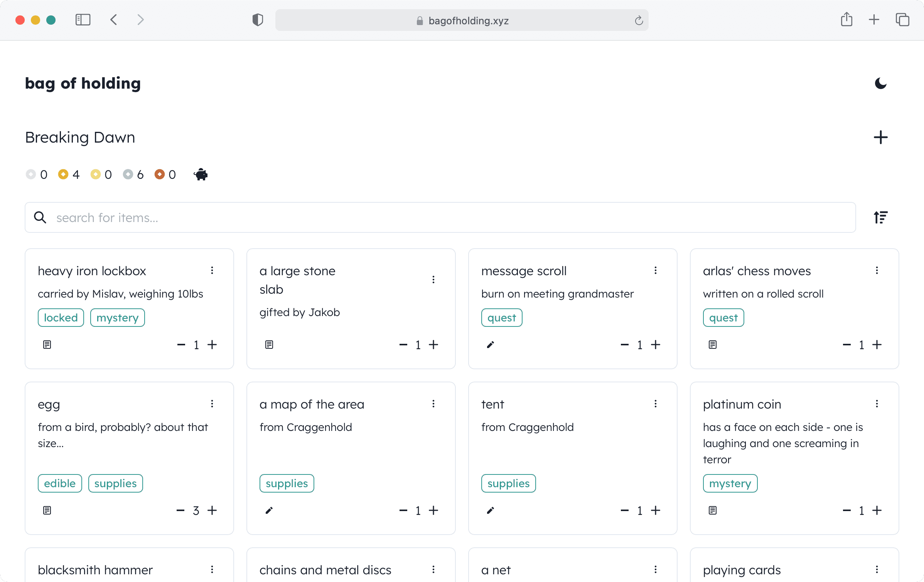Viewport: 924px width, 582px height.
Task: Add new item with the plus next to Breaking Dawn
Action: 880,138
